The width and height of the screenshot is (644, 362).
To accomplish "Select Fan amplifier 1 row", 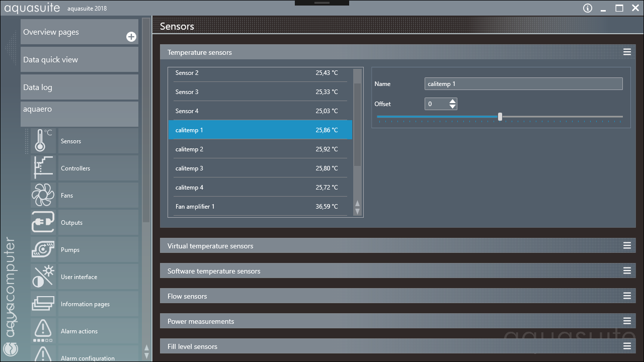I will [x=260, y=207].
